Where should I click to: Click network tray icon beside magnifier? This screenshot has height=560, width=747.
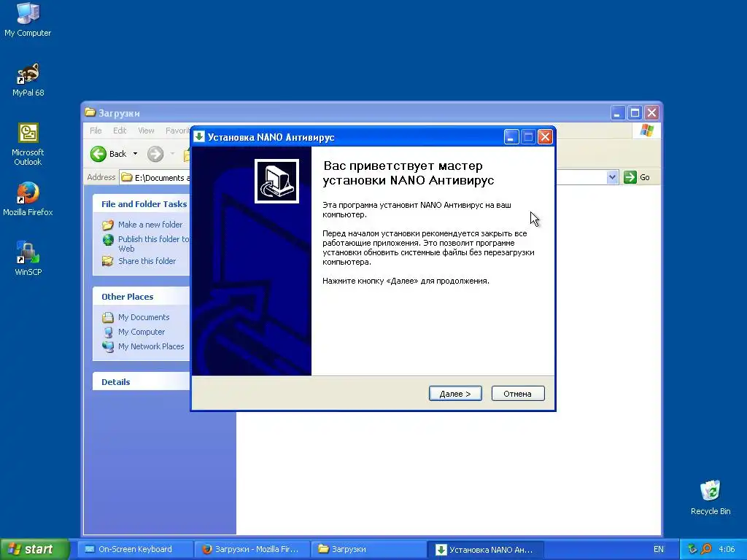point(693,549)
